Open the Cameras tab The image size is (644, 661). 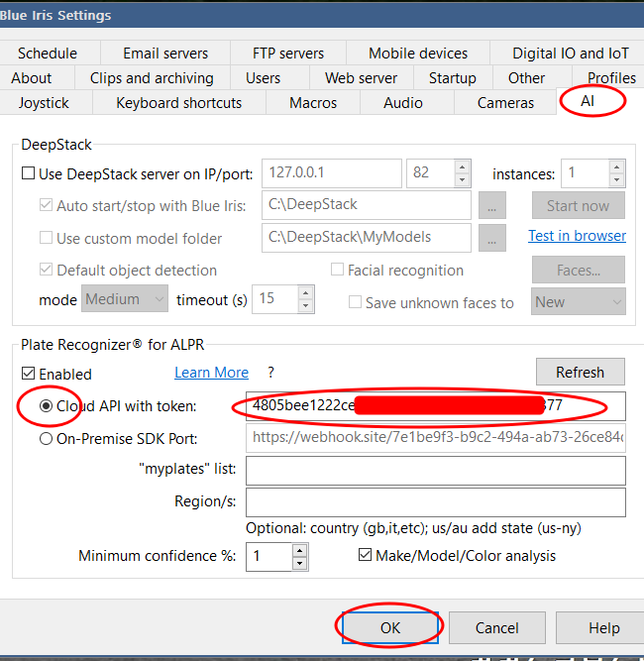click(505, 103)
